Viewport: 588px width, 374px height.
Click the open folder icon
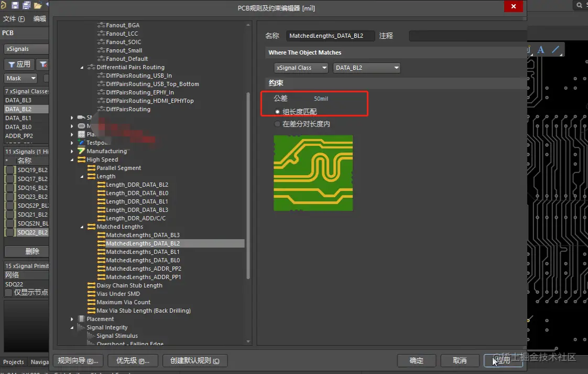click(x=38, y=5)
